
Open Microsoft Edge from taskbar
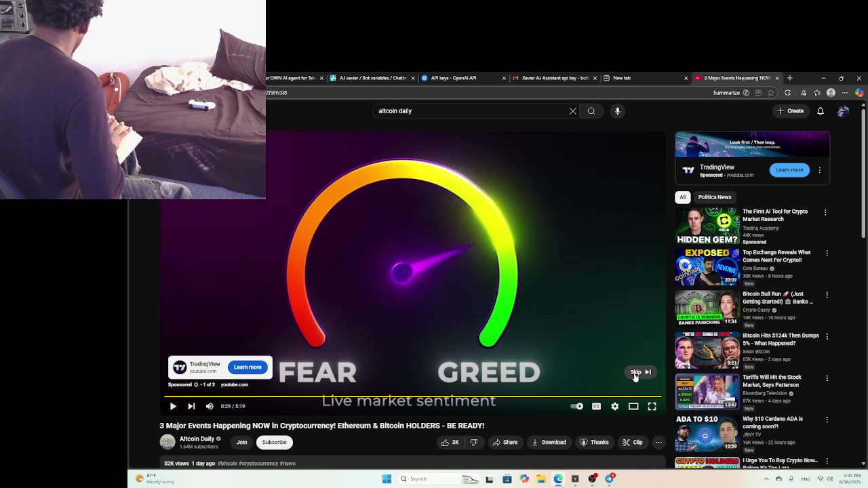coord(558,479)
